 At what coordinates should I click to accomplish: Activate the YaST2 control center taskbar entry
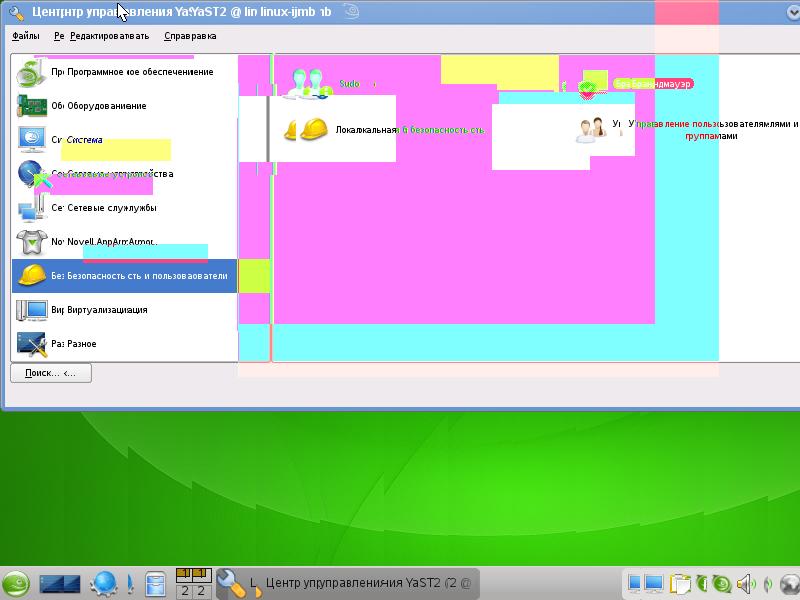347,584
